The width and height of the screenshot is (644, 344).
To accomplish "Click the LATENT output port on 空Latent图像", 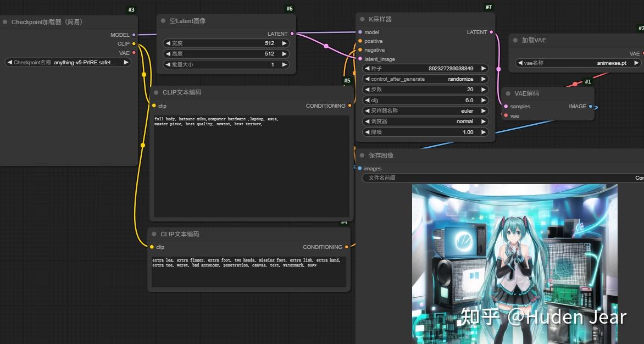I will [x=292, y=34].
